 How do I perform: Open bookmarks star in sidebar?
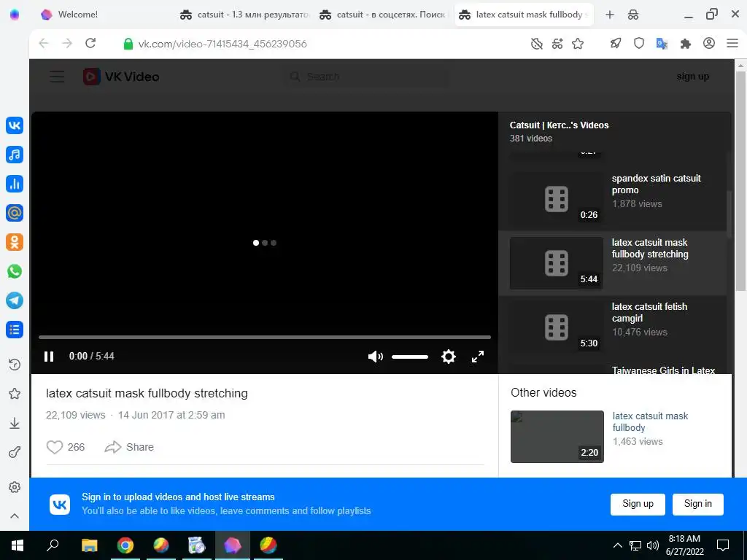pos(15,393)
